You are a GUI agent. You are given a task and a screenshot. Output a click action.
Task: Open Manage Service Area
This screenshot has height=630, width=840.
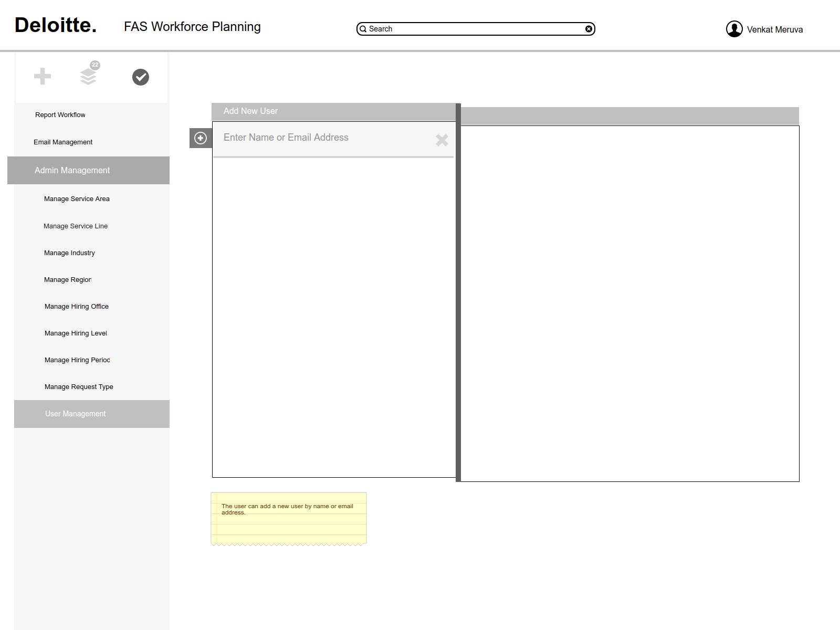77,199
